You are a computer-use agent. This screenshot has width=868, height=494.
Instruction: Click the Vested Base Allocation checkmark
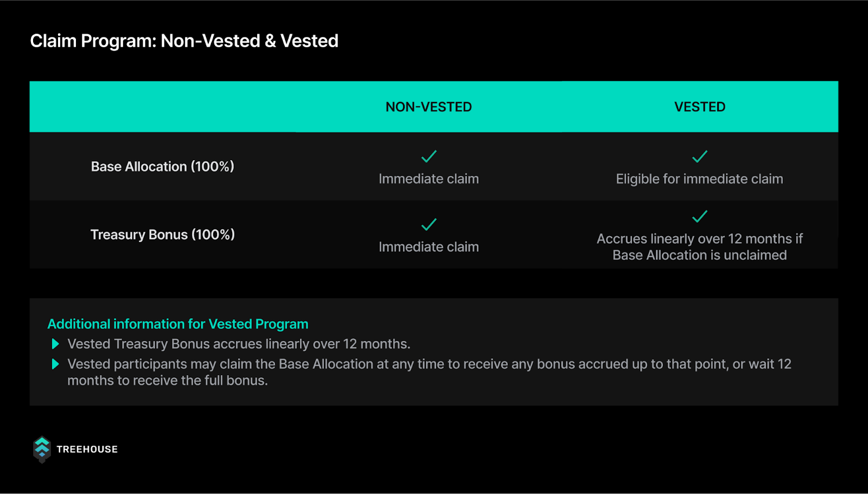click(699, 156)
